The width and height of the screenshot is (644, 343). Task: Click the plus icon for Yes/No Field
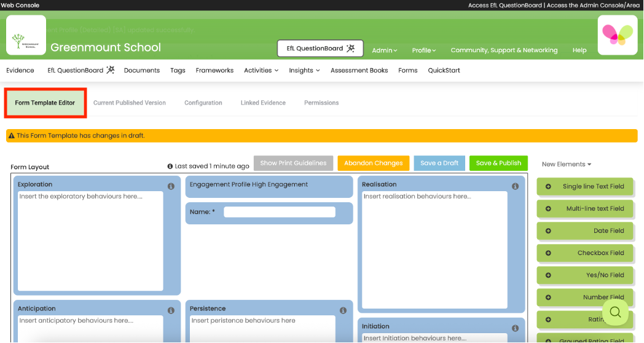(548, 275)
